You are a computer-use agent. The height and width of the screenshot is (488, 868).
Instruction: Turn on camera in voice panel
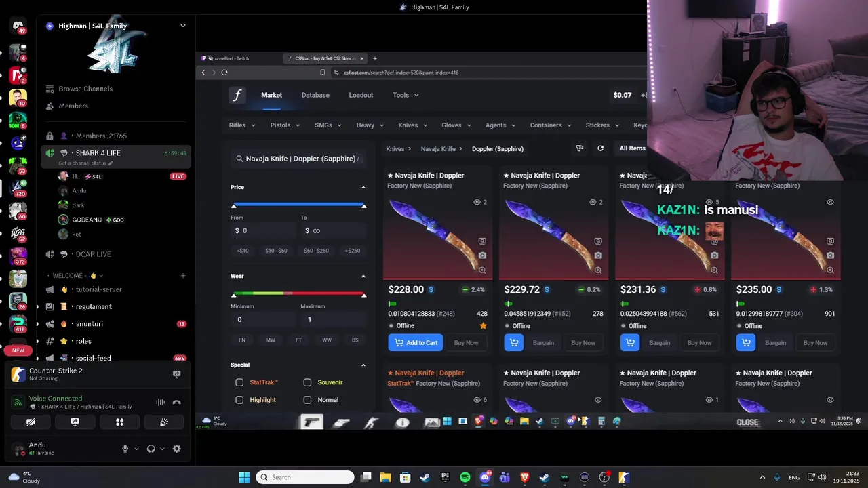click(31, 422)
